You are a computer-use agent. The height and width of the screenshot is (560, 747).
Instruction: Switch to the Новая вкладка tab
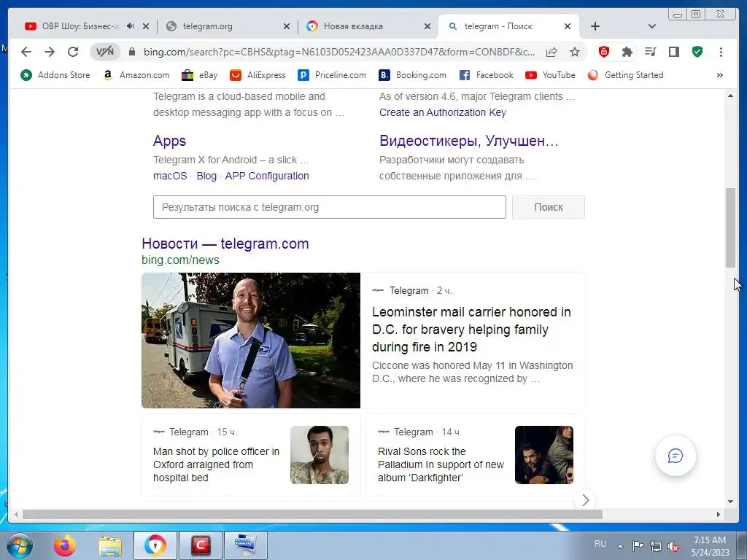pos(353,26)
